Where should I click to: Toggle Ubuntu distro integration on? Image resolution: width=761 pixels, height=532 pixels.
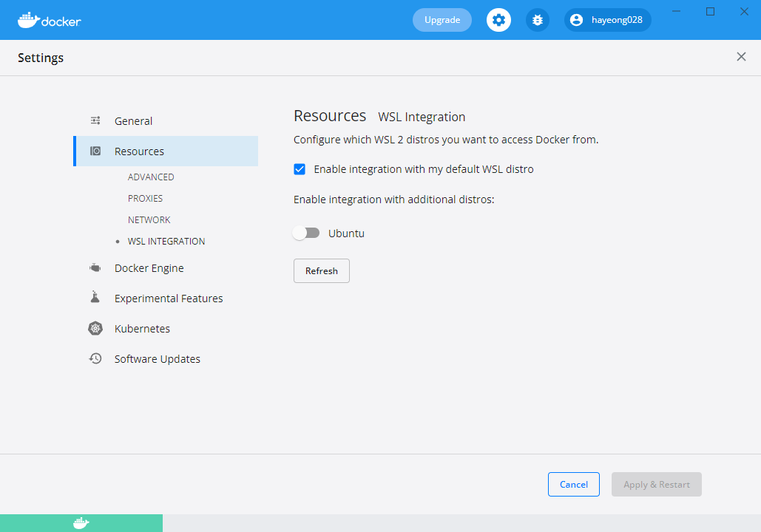click(x=306, y=233)
